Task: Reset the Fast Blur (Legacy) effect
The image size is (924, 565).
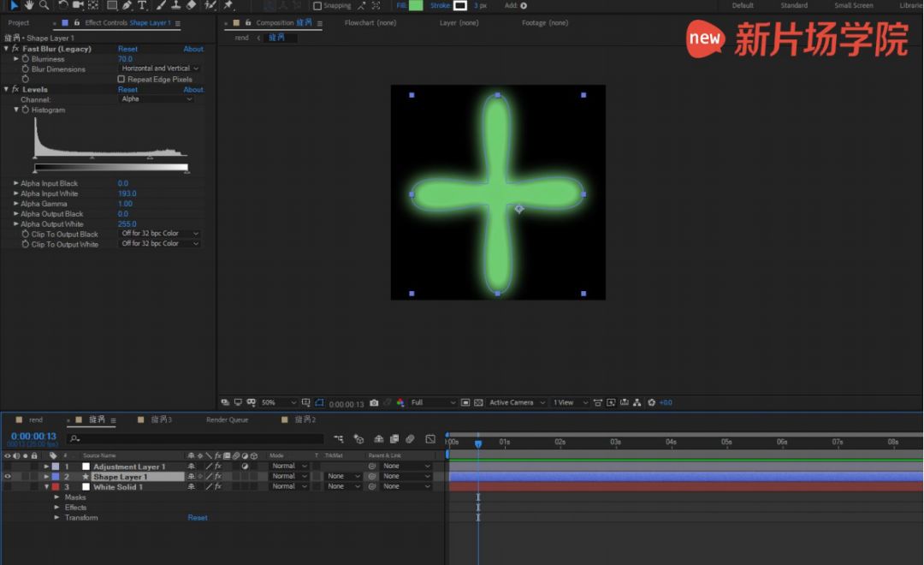Action: tap(127, 49)
